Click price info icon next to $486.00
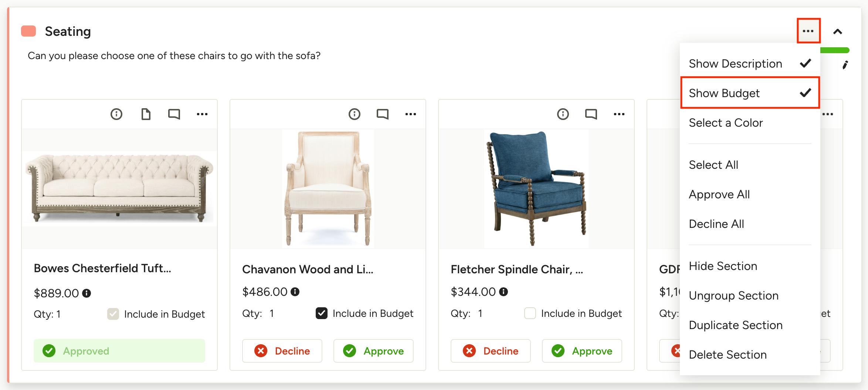The image size is (868, 390). [295, 292]
